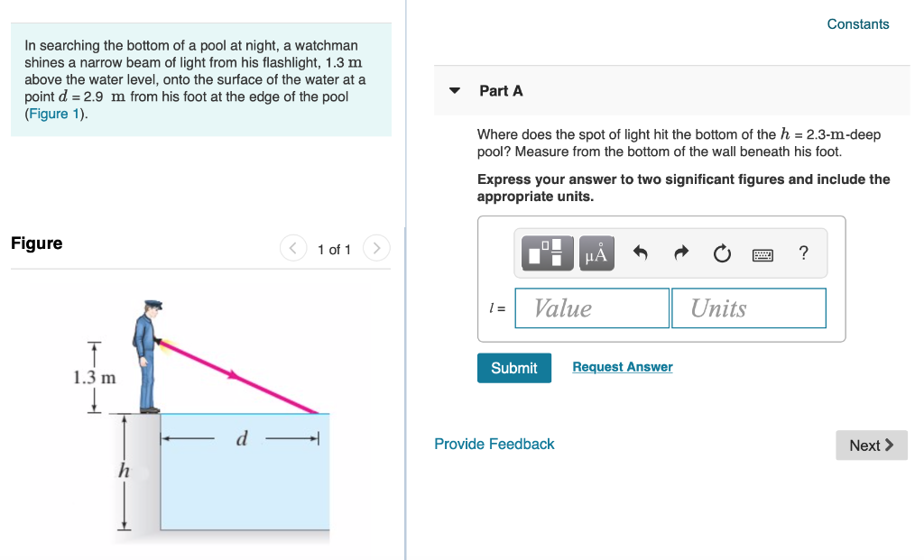Open the on-screen keyboard icon
The height and width of the screenshot is (560, 924).
(762, 253)
